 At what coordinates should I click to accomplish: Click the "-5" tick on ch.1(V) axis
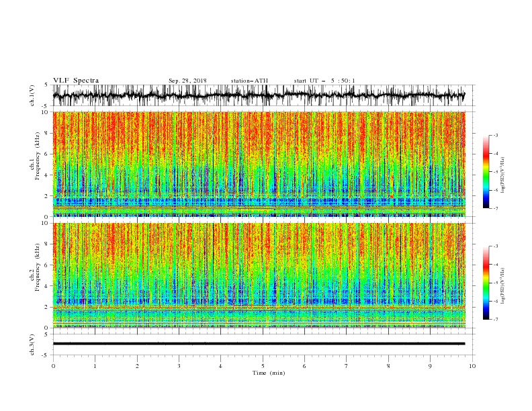[x=46, y=106]
